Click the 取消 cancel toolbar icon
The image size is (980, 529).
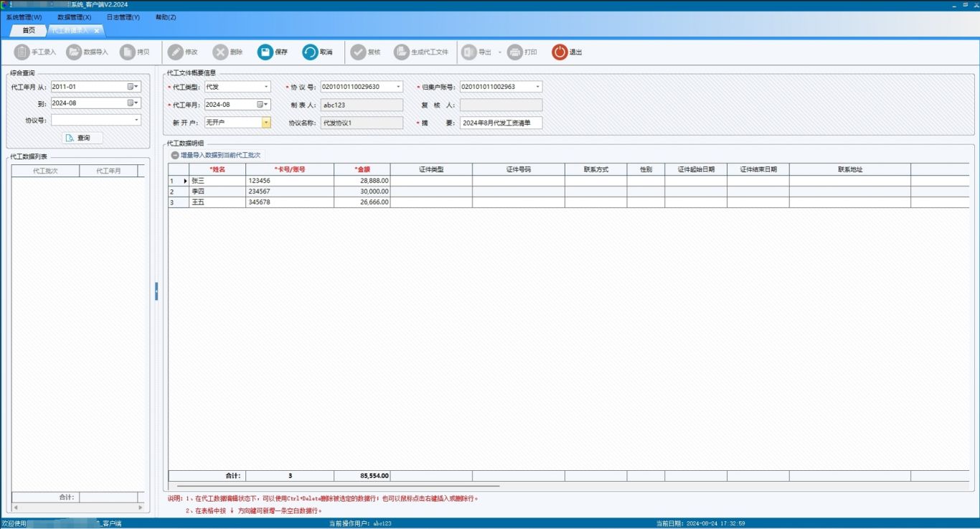pyautogui.click(x=310, y=52)
